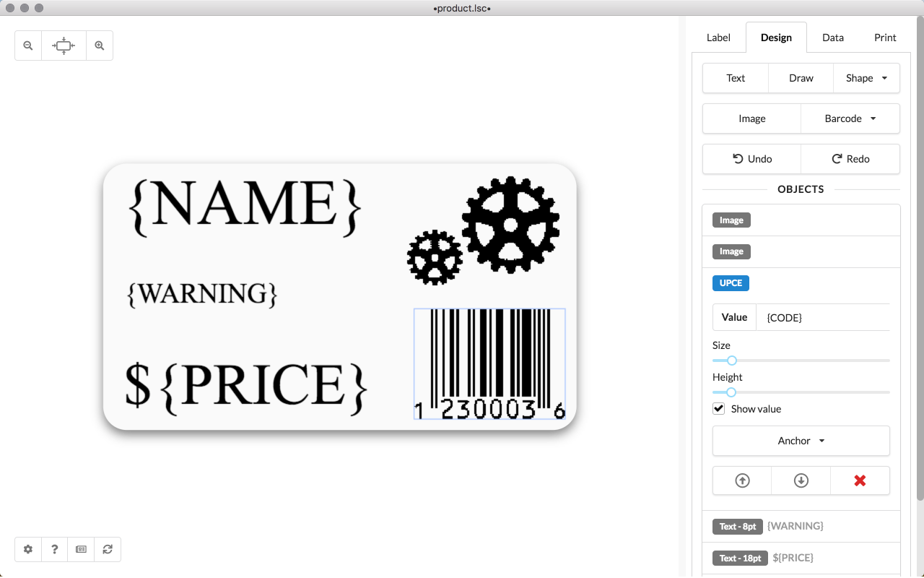Fit label to window view
Screen dimensions: 924x578
click(x=64, y=46)
